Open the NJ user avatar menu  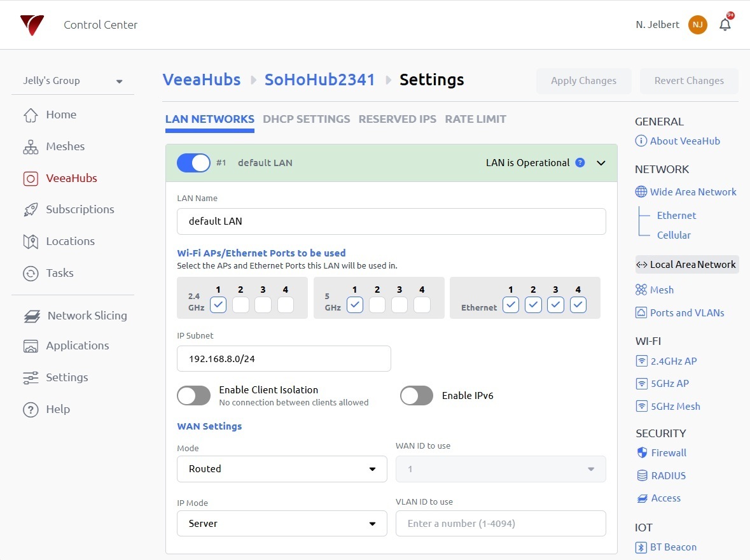(x=697, y=25)
